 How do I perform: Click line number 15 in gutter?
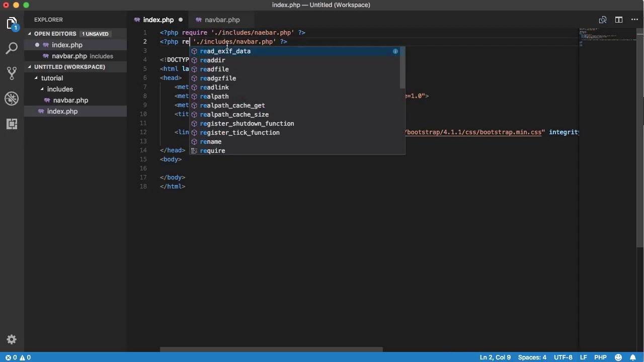click(x=144, y=159)
